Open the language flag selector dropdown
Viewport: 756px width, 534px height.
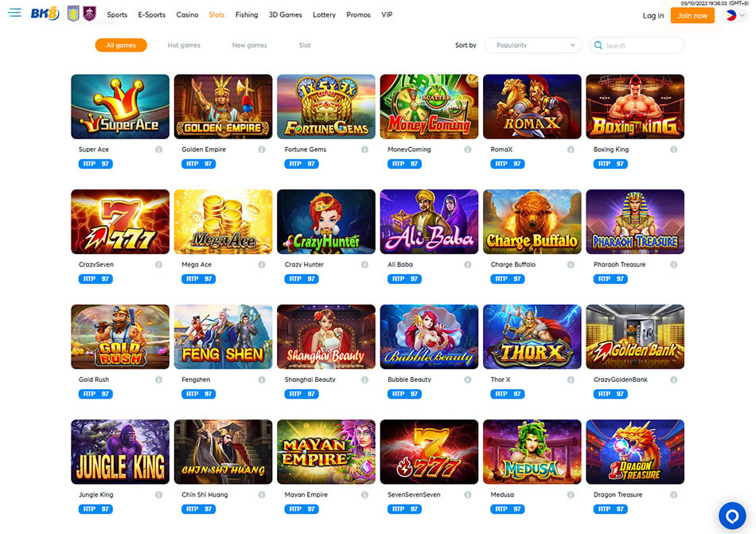coord(736,15)
